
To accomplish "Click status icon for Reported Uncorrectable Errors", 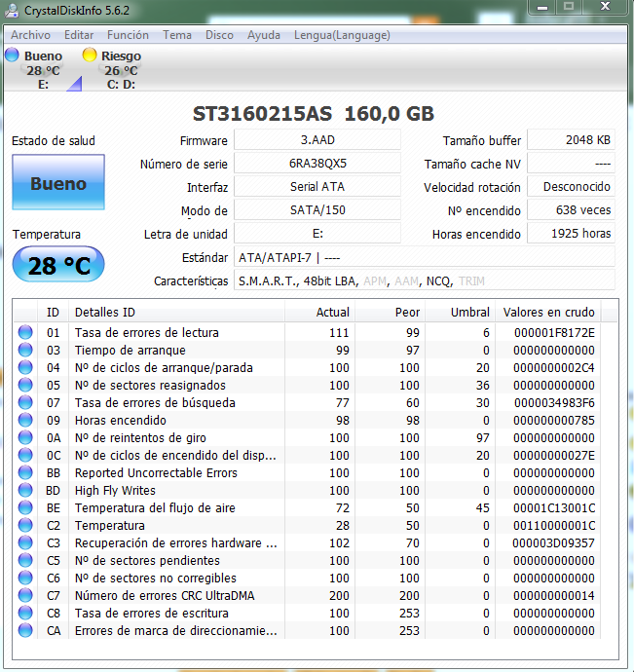I will point(25,473).
